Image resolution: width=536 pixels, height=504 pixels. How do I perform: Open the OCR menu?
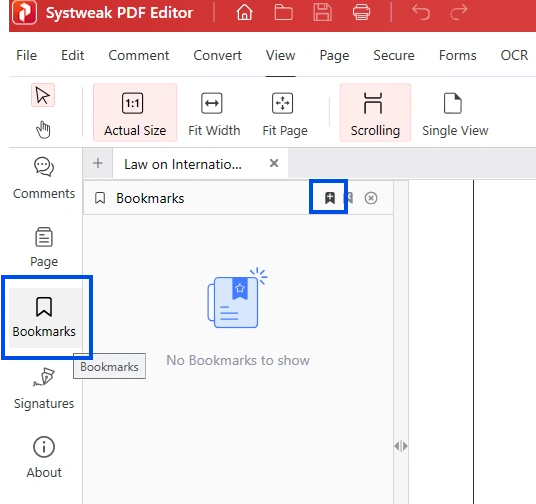point(514,55)
